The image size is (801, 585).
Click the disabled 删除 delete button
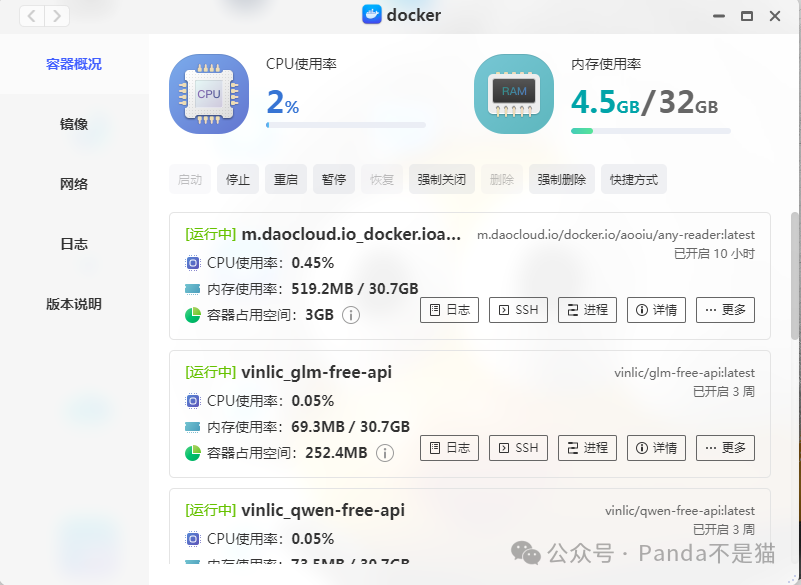point(502,179)
